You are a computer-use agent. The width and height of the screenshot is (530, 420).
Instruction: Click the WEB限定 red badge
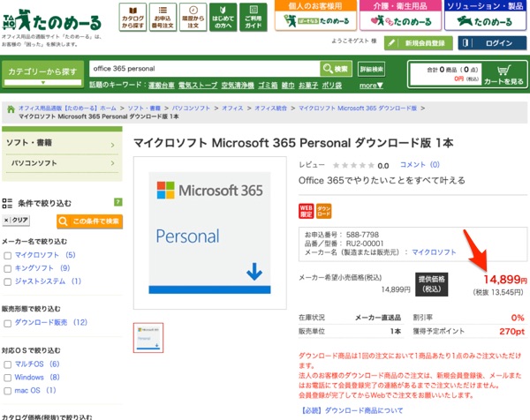click(x=306, y=211)
